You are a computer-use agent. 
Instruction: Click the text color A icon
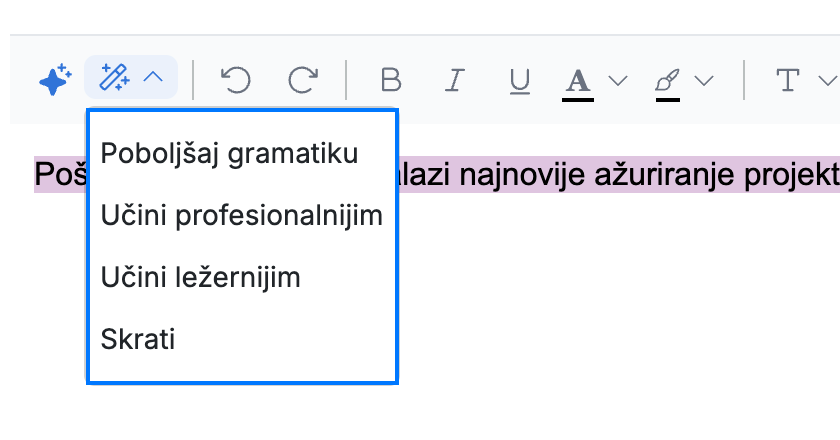(578, 84)
